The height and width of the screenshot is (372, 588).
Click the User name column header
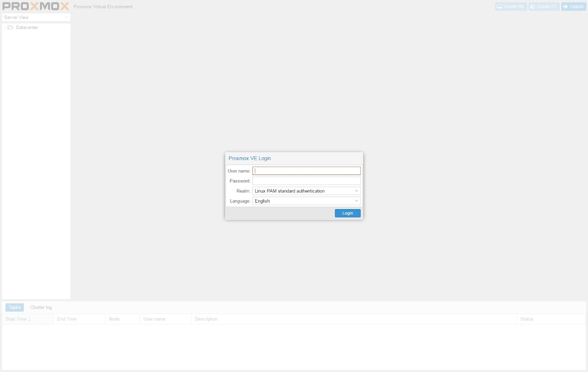(x=166, y=319)
